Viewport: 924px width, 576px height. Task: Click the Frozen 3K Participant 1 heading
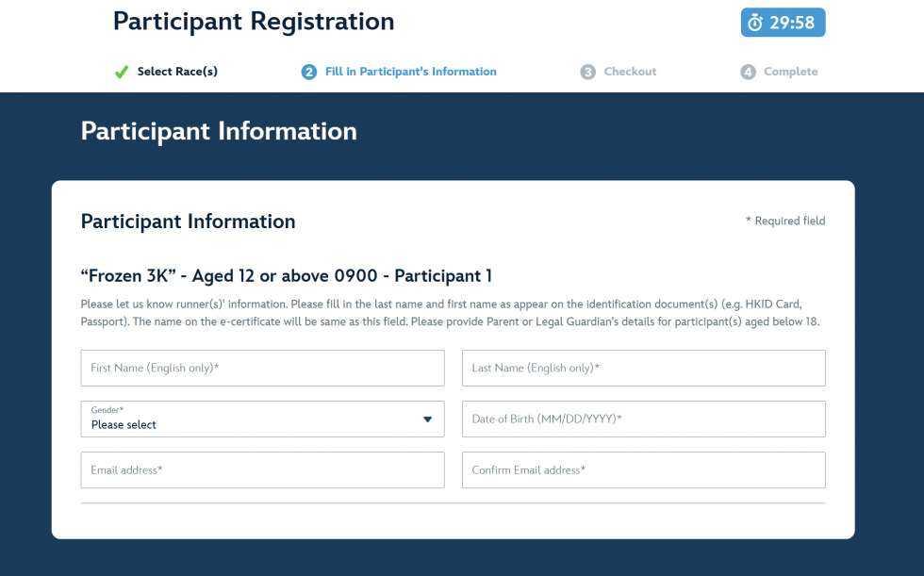click(x=287, y=276)
